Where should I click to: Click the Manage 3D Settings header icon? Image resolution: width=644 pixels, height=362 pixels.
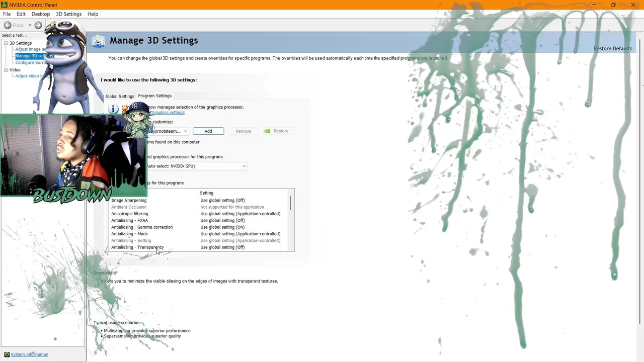pos(98,41)
